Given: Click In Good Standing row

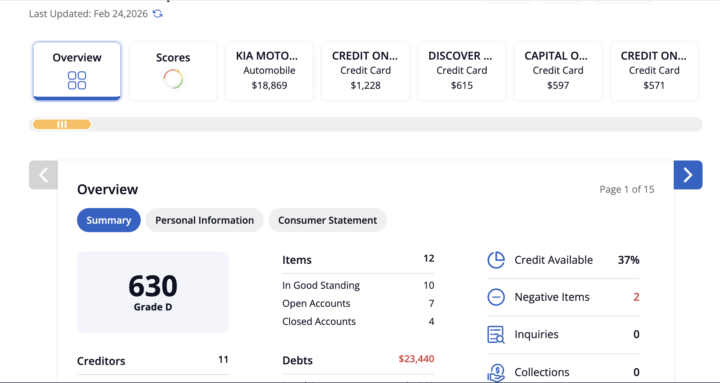Looking at the screenshot, I should pyautogui.click(x=358, y=285).
